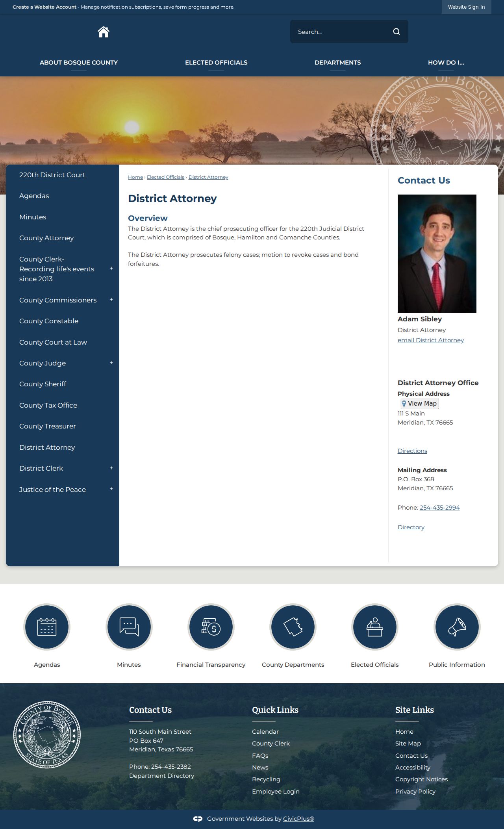Expand District Clerk submenu
Viewport: 504px width, 829px height.
[111, 468]
